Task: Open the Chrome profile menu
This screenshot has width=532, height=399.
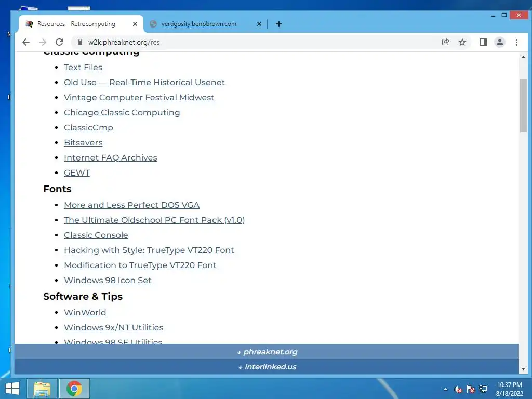Action: pos(500,42)
